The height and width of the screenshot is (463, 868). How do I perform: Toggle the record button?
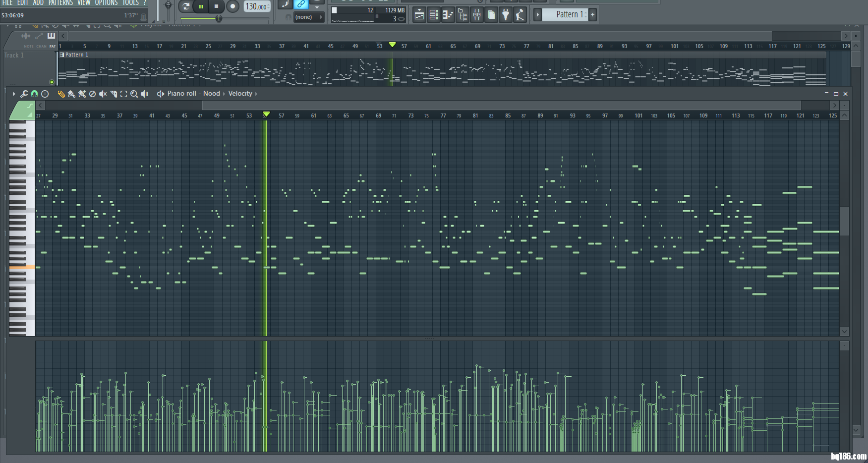click(232, 6)
